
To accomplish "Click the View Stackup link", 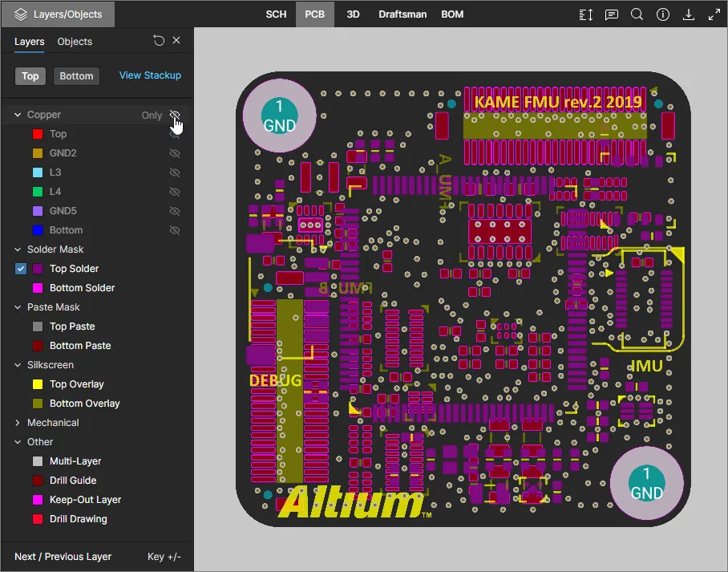I will [150, 75].
